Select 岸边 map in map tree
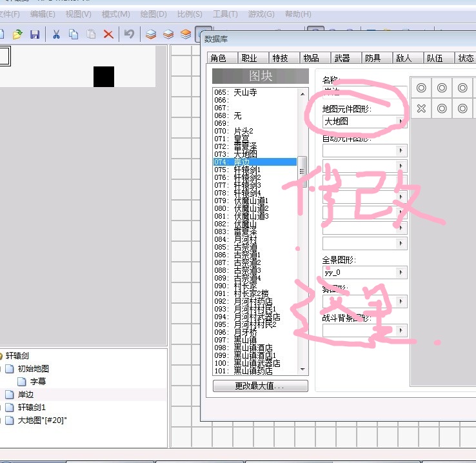The width and height of the screenshot is (476, 463). [x=26, y=395]
